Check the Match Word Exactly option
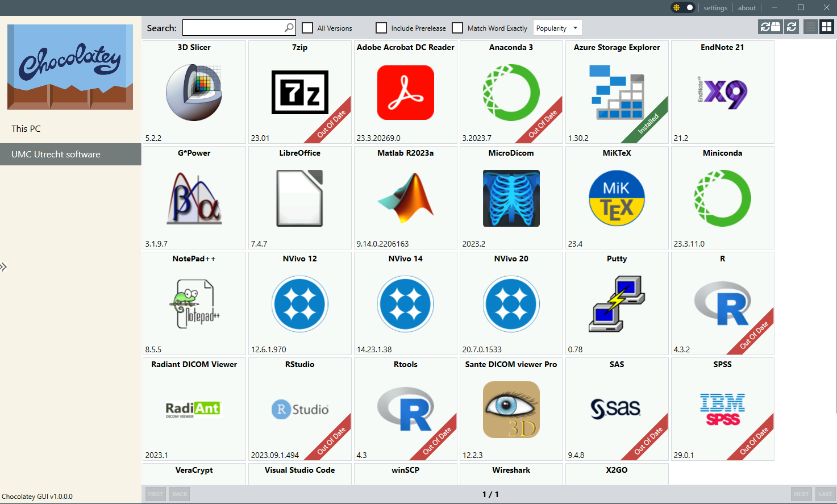Image resolution: width=837 pixels, height=504 pixels. (457, 28)
